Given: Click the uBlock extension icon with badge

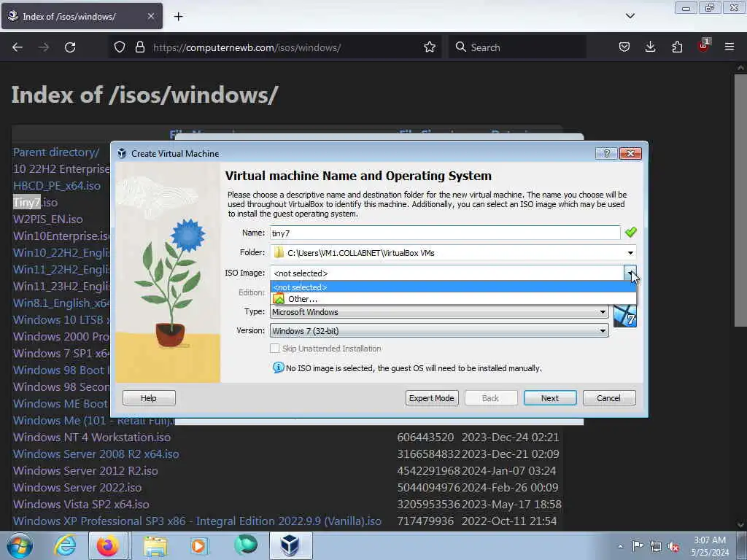Looking at the screenshot, I should pyautogui.click(x=704, y=46).
